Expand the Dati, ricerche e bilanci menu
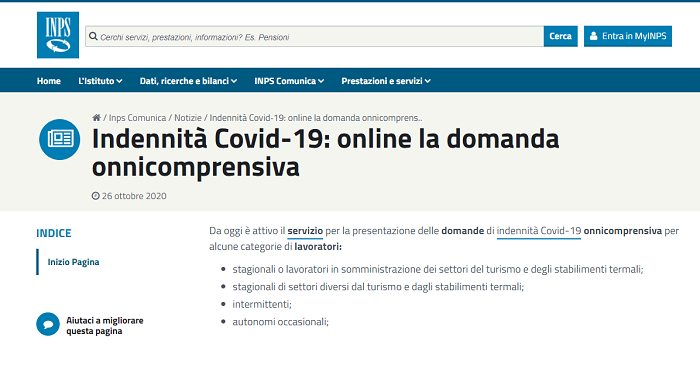 coord(188,81)
